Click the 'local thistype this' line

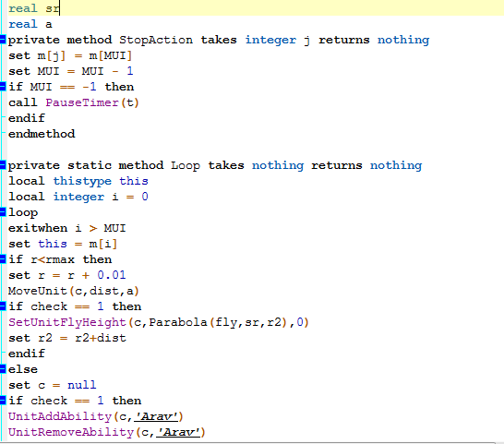(x=78, y=181)
